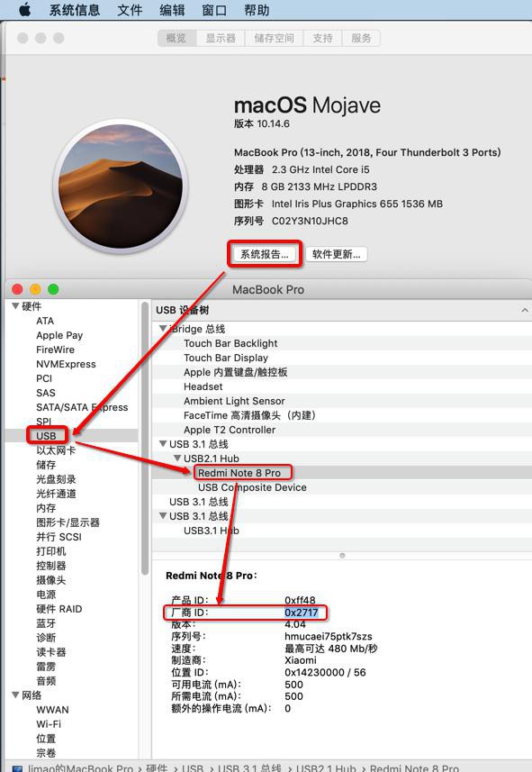Select PCI in the sidebar
The width and height of the screenshot is (532, 772).
click(x=44, y=378)
